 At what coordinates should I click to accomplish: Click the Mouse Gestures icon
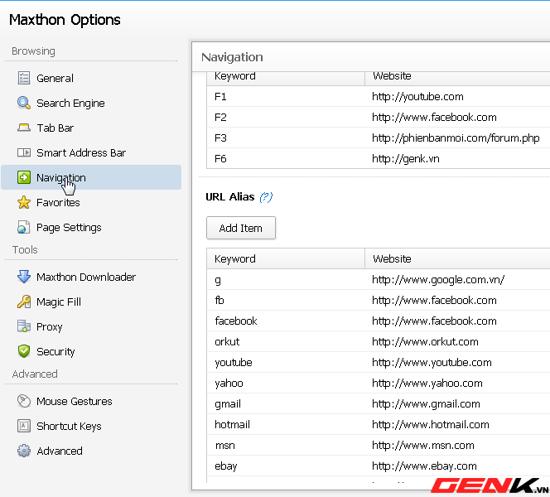pos(24,401)
